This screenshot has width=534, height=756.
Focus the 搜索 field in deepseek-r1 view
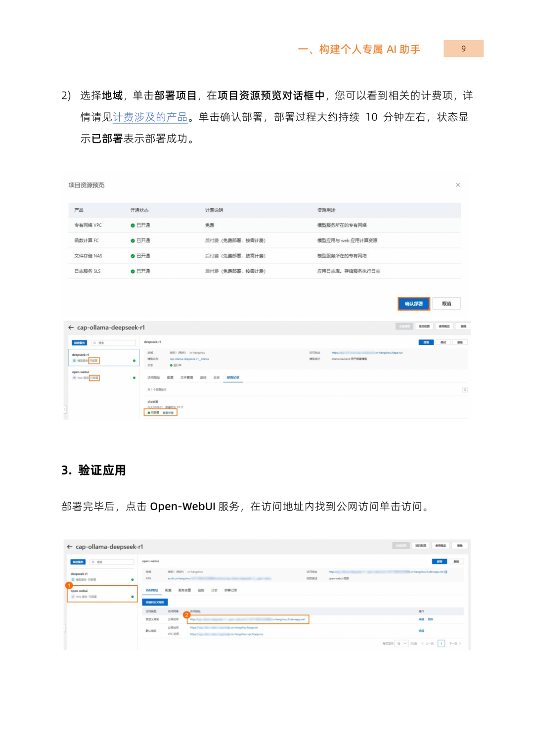112,343
